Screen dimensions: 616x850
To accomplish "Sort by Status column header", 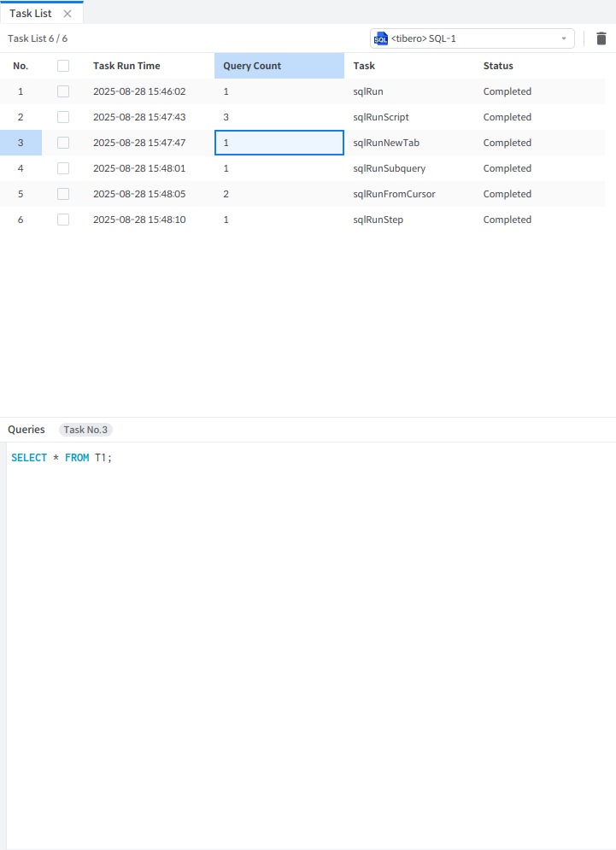I will (x=498, y=66).
